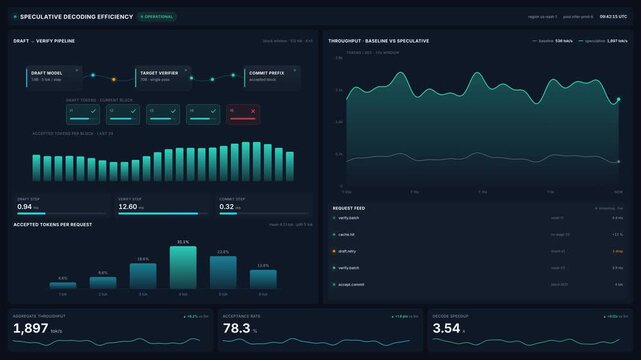Click the Decode Speedup sparkline
The height and width of the screenshot is (360, 641).
[527, 342]
